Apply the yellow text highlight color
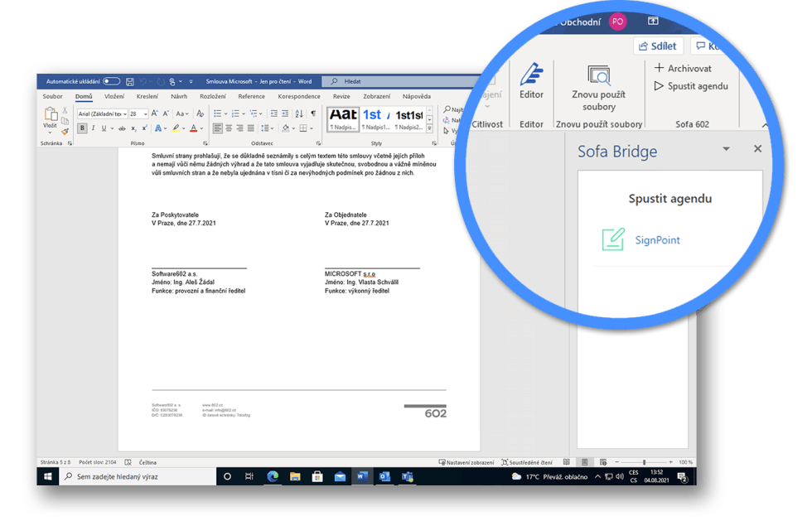The width and height of the screenshot is (812, 521). coord(176,128)
